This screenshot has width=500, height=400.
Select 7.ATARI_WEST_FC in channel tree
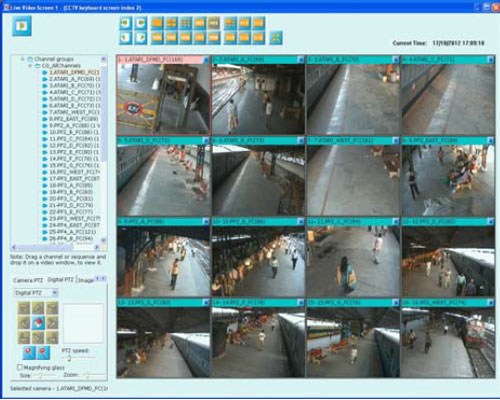pos(71,112)
